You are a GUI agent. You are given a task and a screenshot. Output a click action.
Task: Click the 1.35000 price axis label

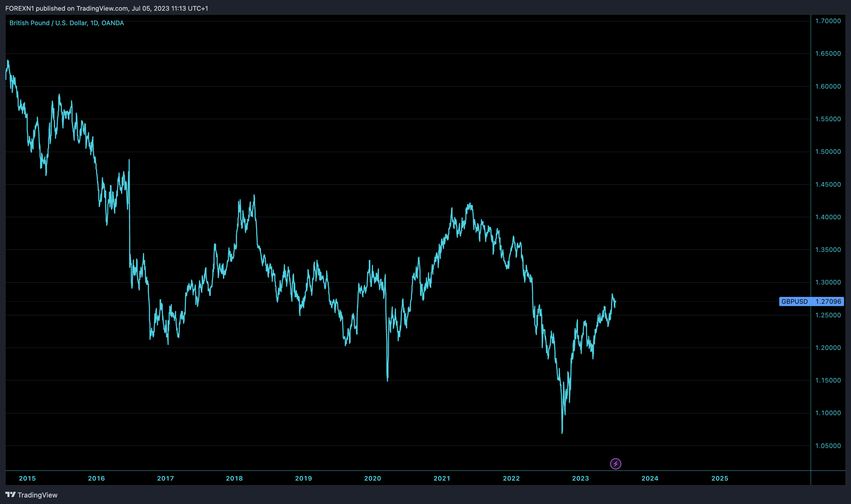pos(828,249)
